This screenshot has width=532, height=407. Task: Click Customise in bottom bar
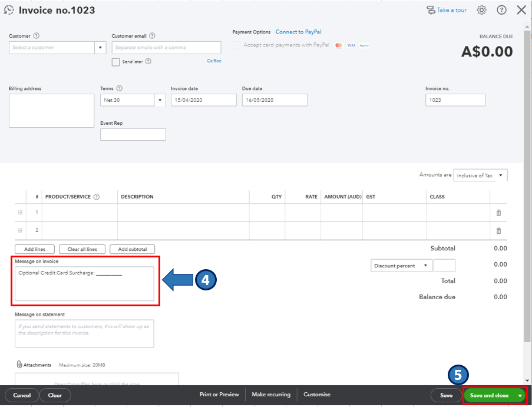[x=317, y=395]
